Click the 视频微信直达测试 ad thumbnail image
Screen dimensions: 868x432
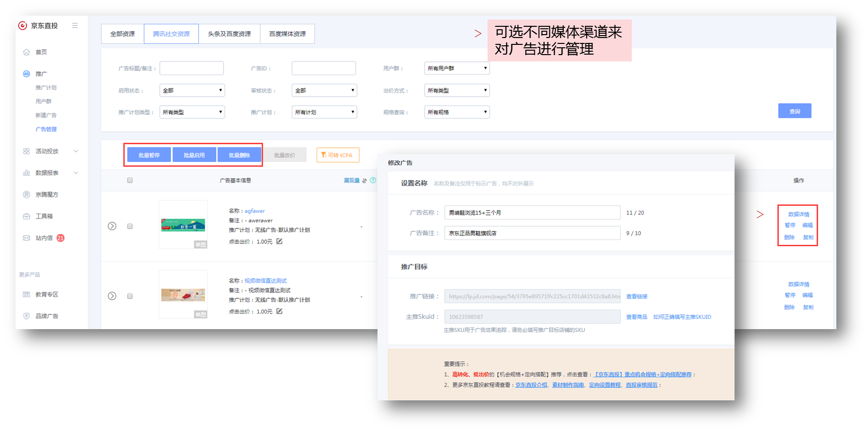(x=183, y=295)
